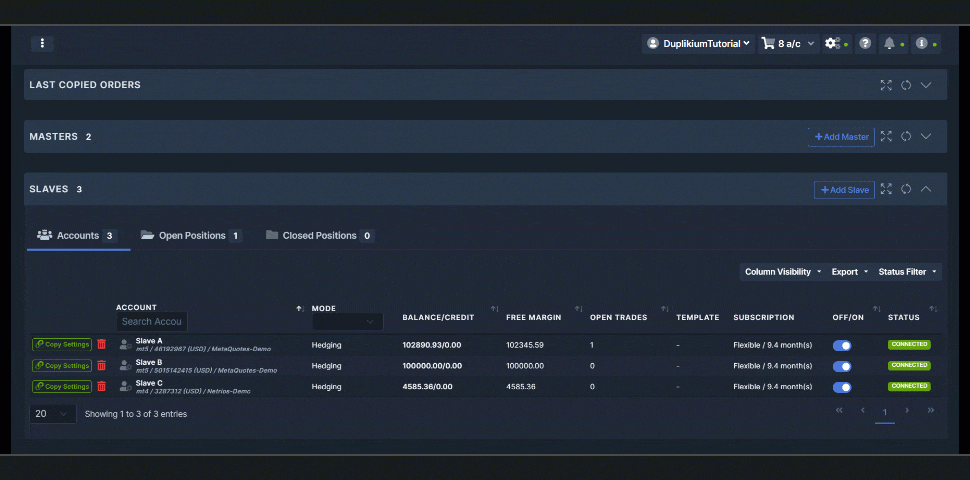This screenshot has height=480, width=970.
Task: Open the DuplikiumTutorial account dropdown
Action: (x=699, y=44)
